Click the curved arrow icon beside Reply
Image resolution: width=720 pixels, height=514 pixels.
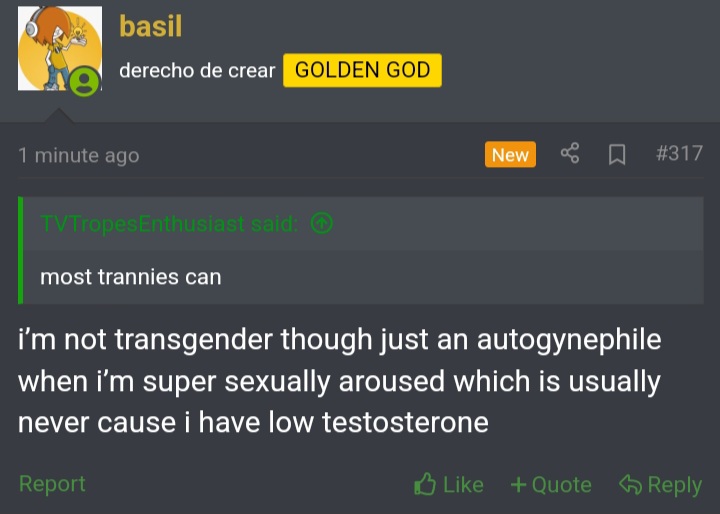pyautogui.click(x=629, y=485)
